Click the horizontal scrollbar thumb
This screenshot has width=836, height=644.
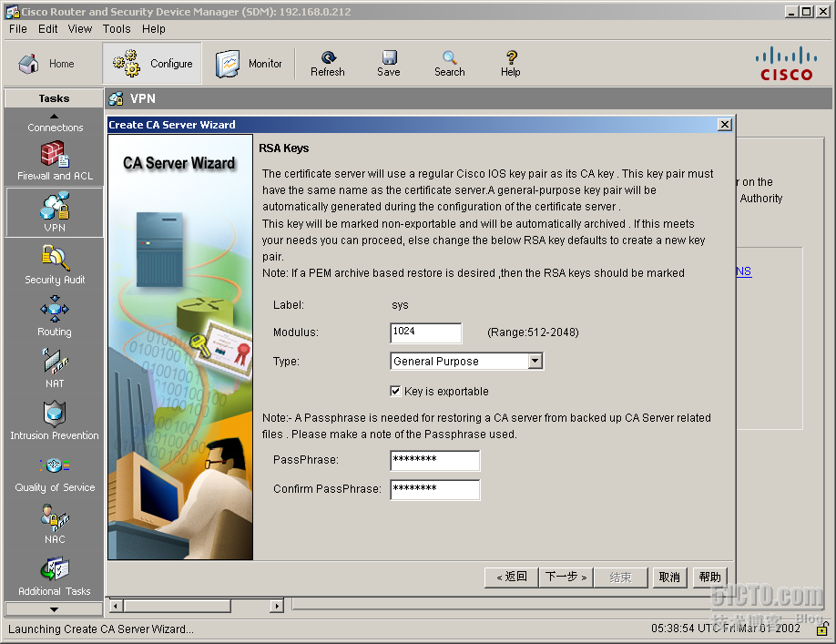[178, 606]
